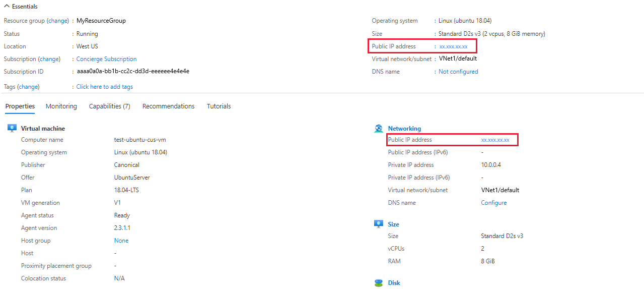Select Standard D2s v3 under Size section
Viewport: 644px width, 289px height.
point(502,236)
